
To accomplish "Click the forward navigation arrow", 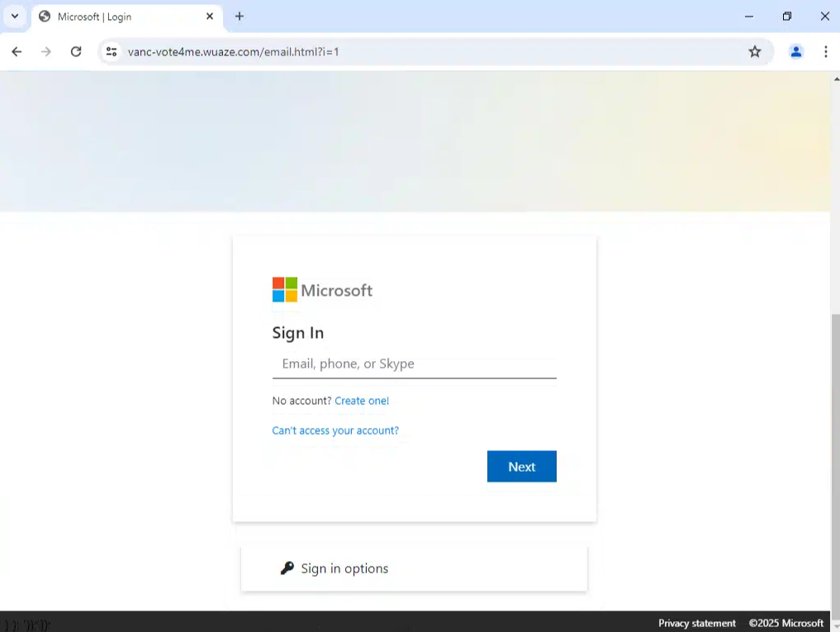I will click(x=46, y=51).
